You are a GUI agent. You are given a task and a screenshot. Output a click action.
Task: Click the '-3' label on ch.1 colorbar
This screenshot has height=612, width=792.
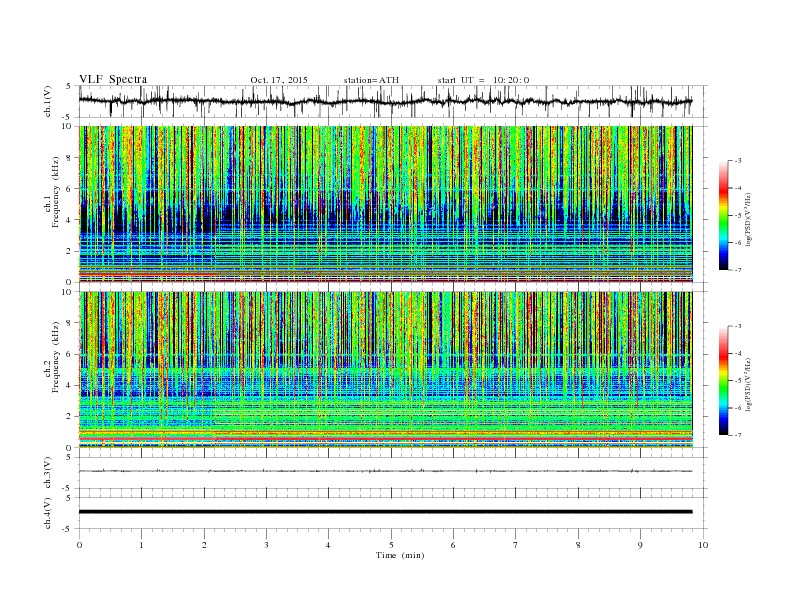click(x=737, y=161)
